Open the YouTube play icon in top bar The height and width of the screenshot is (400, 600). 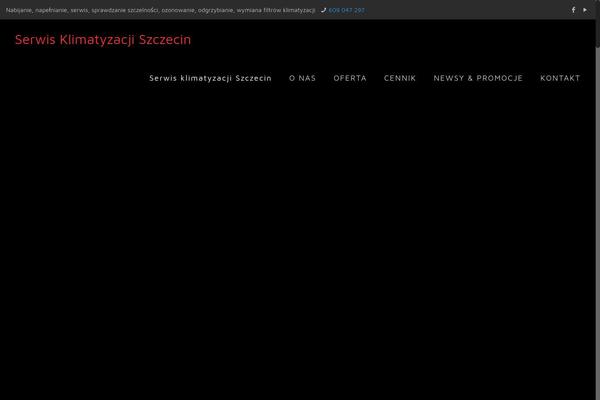point(585,10)
